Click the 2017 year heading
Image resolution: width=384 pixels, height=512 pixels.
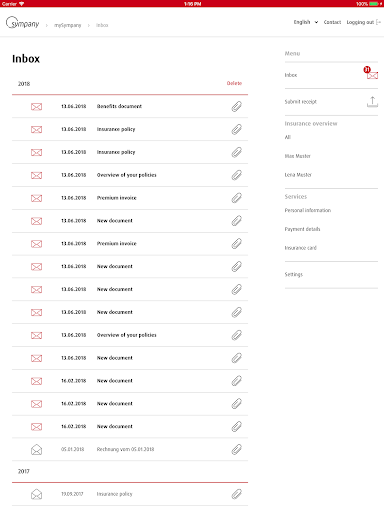(24, 471)
